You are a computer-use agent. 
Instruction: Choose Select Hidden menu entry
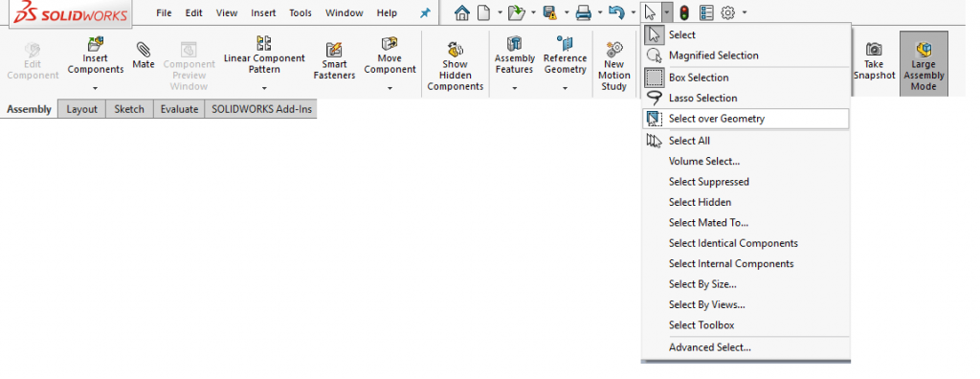(x=746, y=203)
